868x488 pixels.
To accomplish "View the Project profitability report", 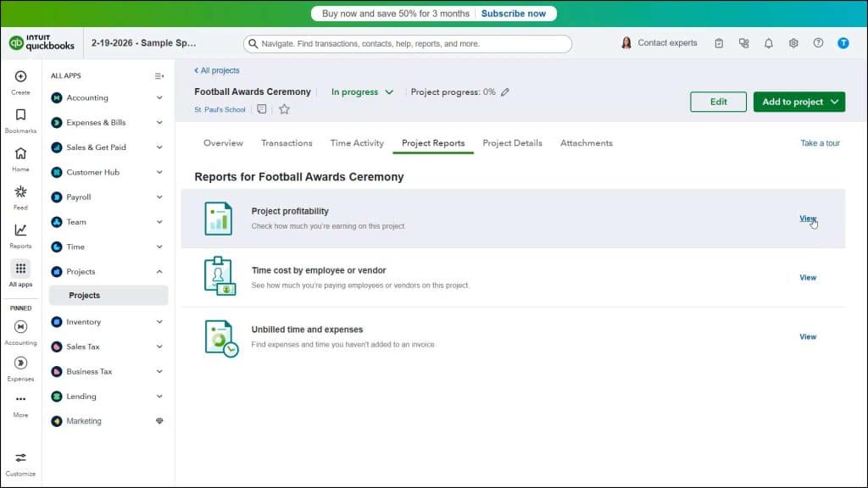I will (x=807, y=218).
